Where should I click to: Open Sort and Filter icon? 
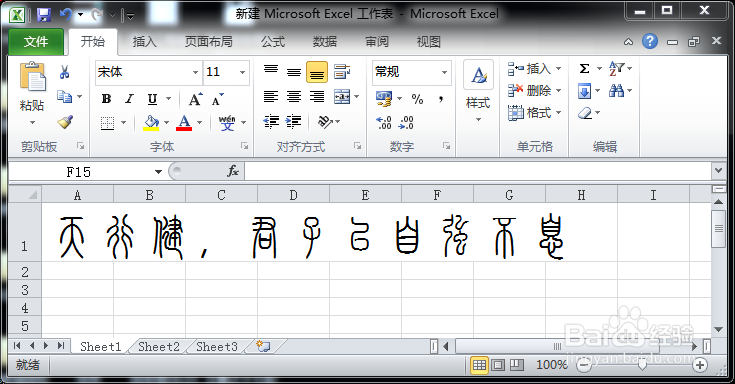617,68
